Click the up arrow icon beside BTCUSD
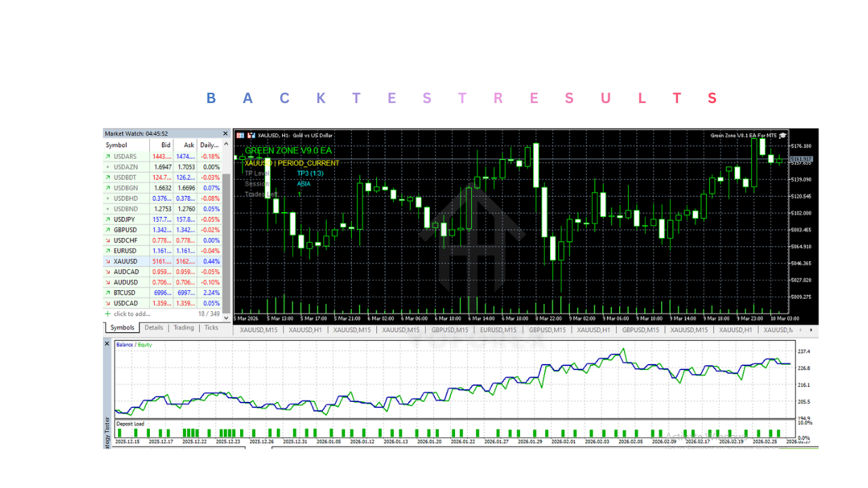868x488 pixels. pos(107,293)
